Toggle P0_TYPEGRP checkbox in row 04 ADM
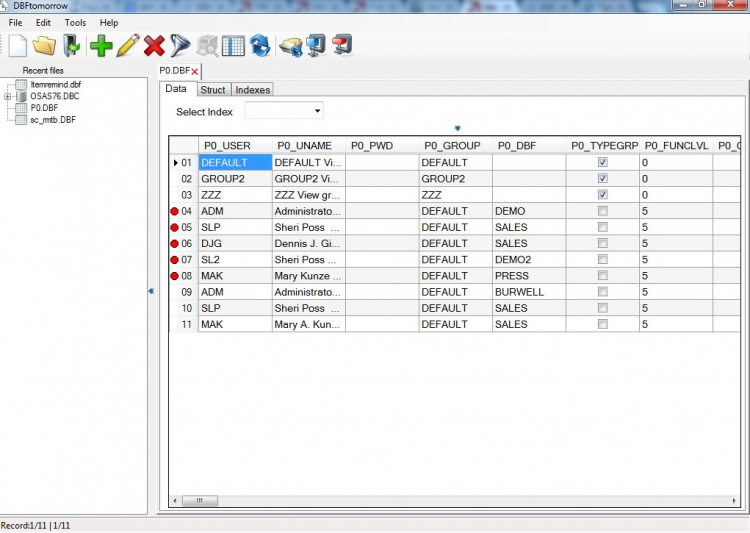750x533 pixels. [603, 211]
